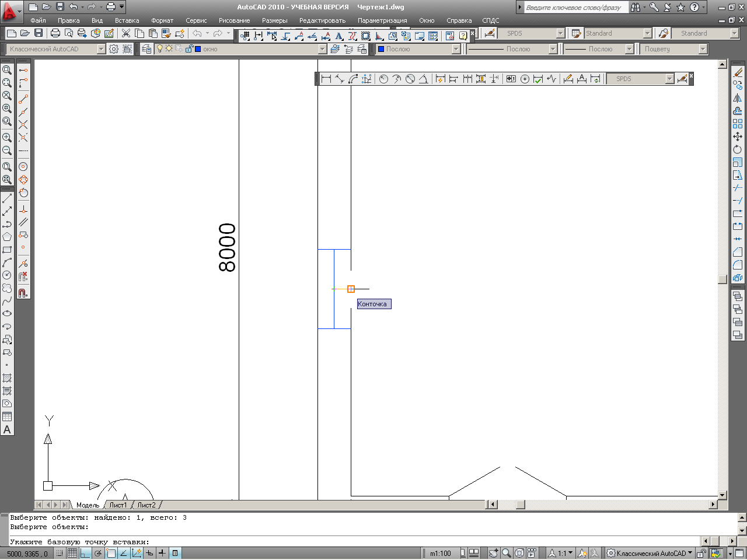Switch to the Лист1 layout tab
747x560 pixels.
pyautogui.click(x=118, y=505)
